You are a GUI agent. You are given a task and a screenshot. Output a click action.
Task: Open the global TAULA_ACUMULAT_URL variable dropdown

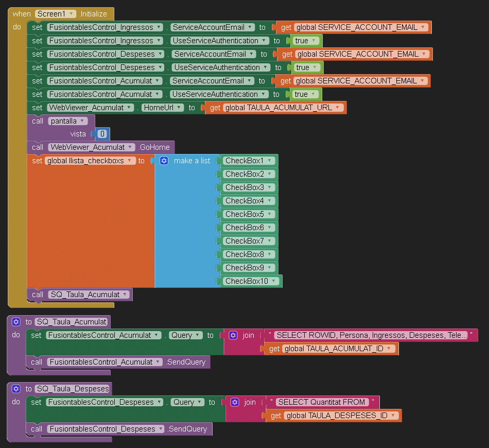pyautogui.click(x=337, y=108)
